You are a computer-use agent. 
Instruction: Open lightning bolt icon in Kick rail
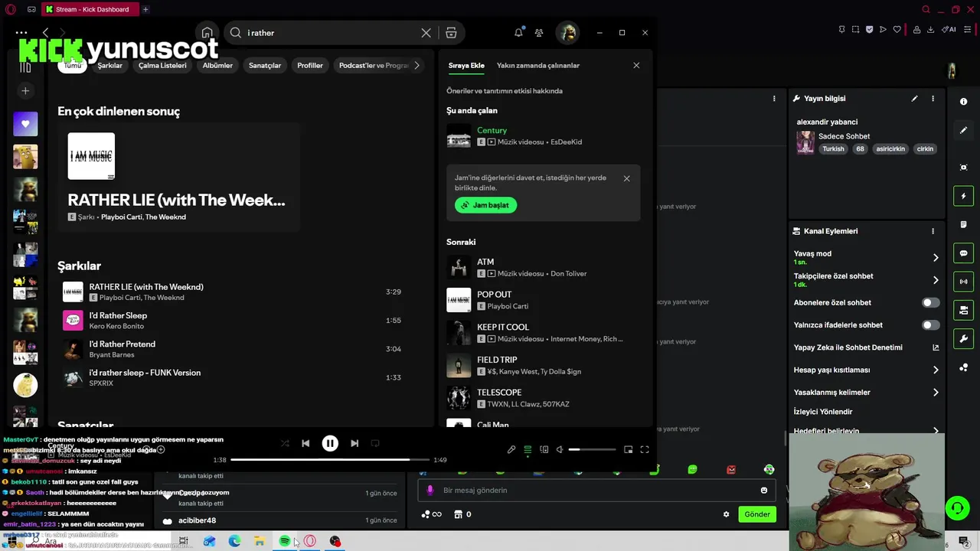click(x=963, y=197)
